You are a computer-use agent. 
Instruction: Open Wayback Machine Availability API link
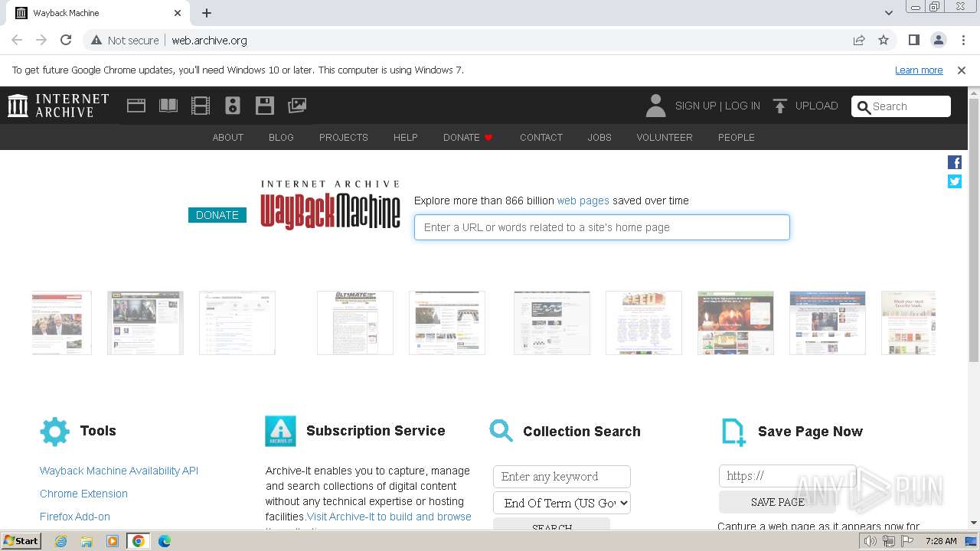click(x=119, y=471)
